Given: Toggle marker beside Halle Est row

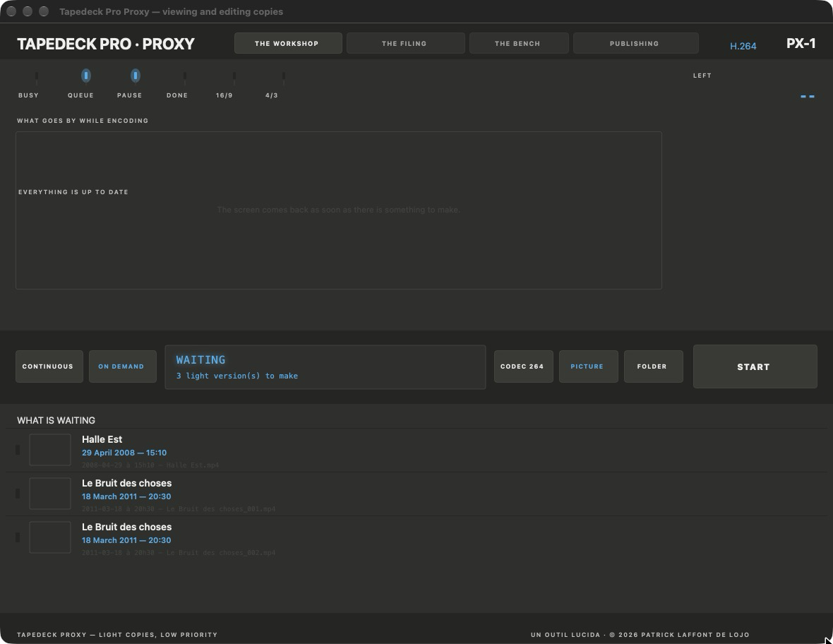Looking at the screenshot, I should (x=18, y=450).
